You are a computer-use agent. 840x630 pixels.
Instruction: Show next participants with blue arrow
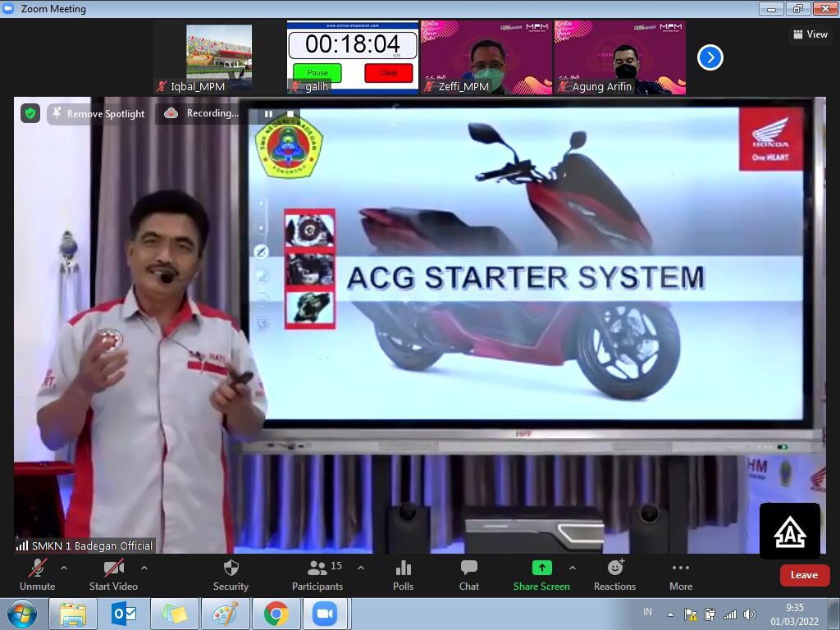pos(710,57)
